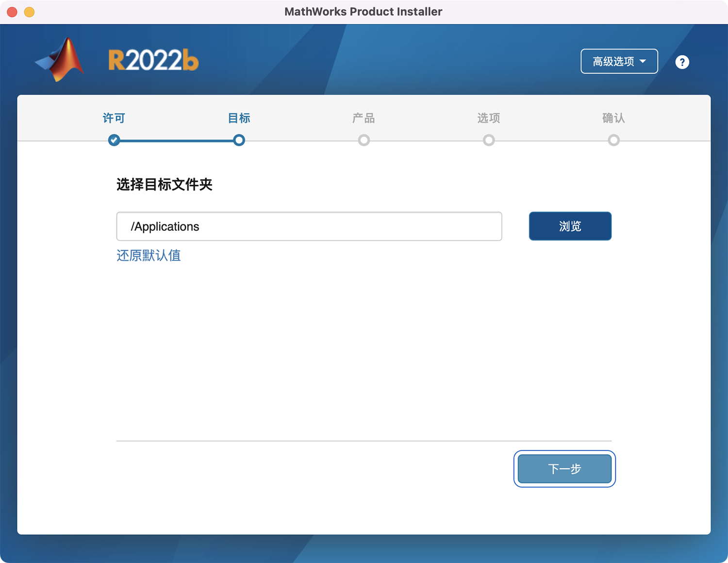Close the installer with red window button
The height and width of the screenshot is (563, 728).
coord(12,12)
